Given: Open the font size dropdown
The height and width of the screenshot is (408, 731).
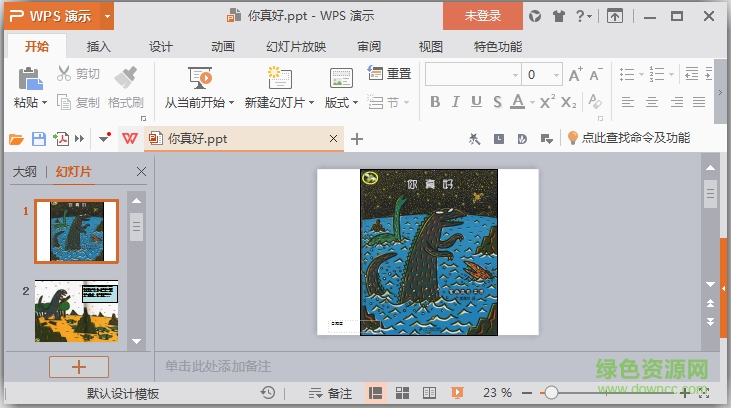Looking at the screenshot, I should [x=556, y=75].
